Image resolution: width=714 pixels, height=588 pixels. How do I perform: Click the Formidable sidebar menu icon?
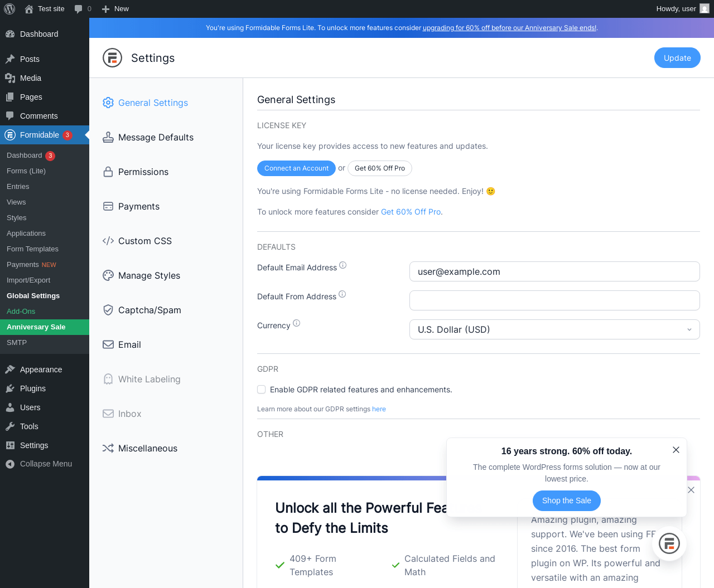[9, 135]
